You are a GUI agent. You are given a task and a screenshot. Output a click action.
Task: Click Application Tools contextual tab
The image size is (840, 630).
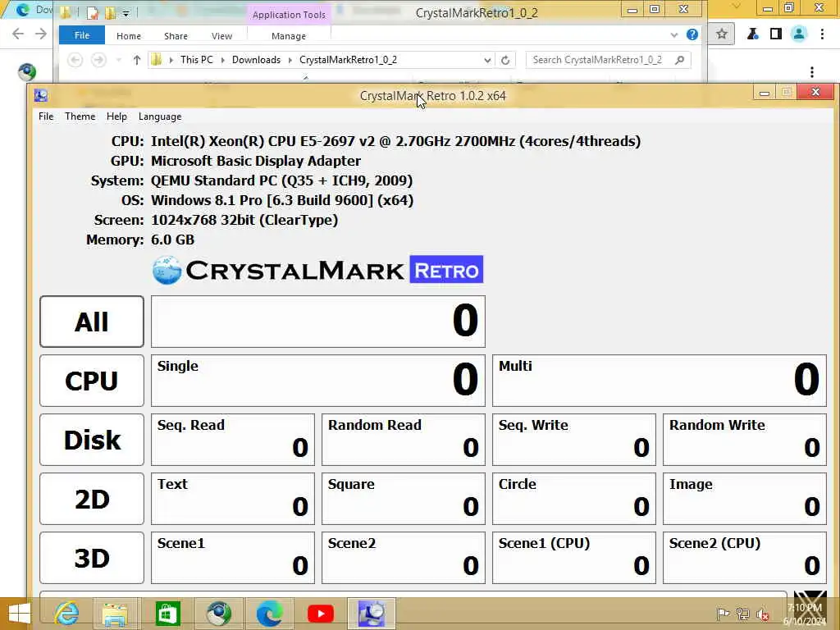coord(289,15)
